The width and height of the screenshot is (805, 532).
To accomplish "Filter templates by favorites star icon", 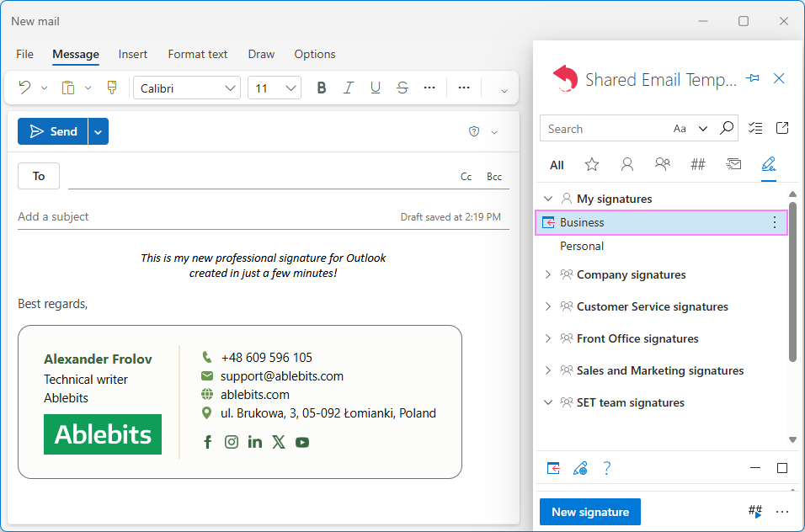I will 592,164.
